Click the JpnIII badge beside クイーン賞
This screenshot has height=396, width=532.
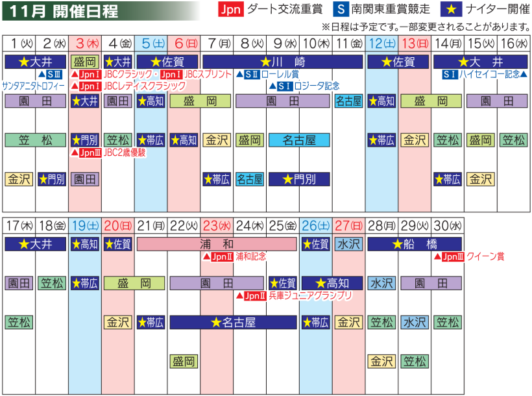(453, 256)
